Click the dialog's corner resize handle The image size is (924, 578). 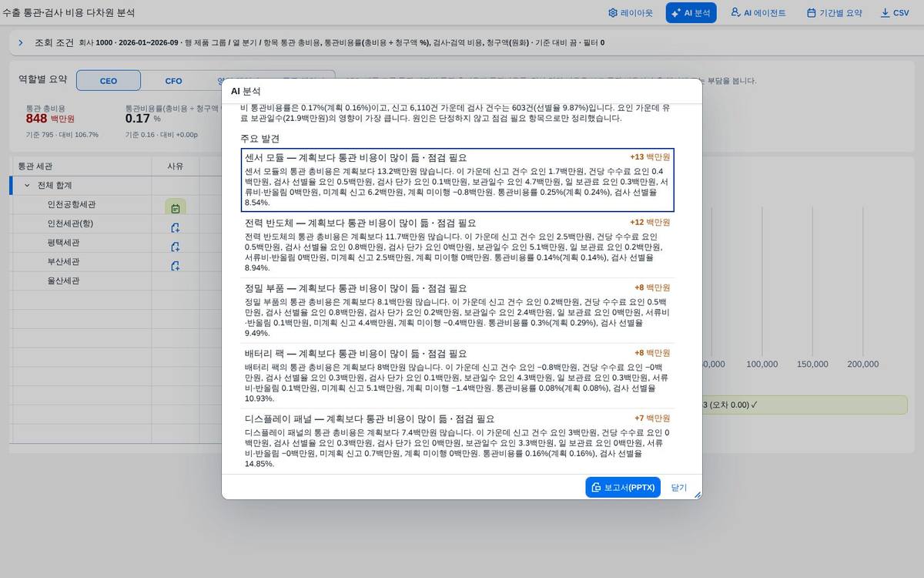point(698,495)
